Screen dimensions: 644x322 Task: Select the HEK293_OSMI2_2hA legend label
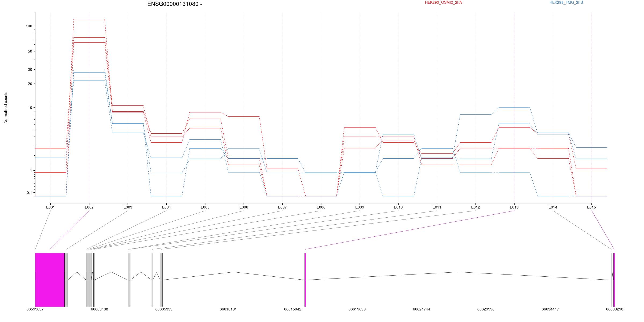tap(443, 2)
